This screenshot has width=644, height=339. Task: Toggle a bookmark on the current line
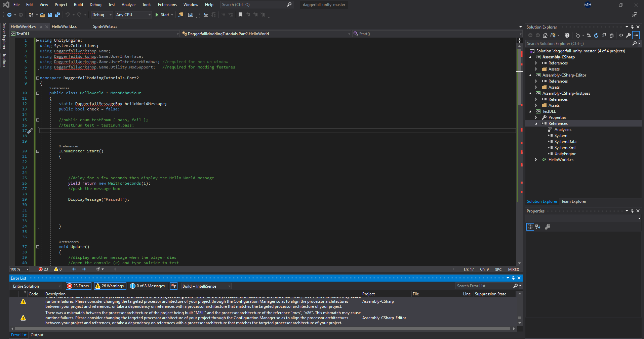click(240, 15)
